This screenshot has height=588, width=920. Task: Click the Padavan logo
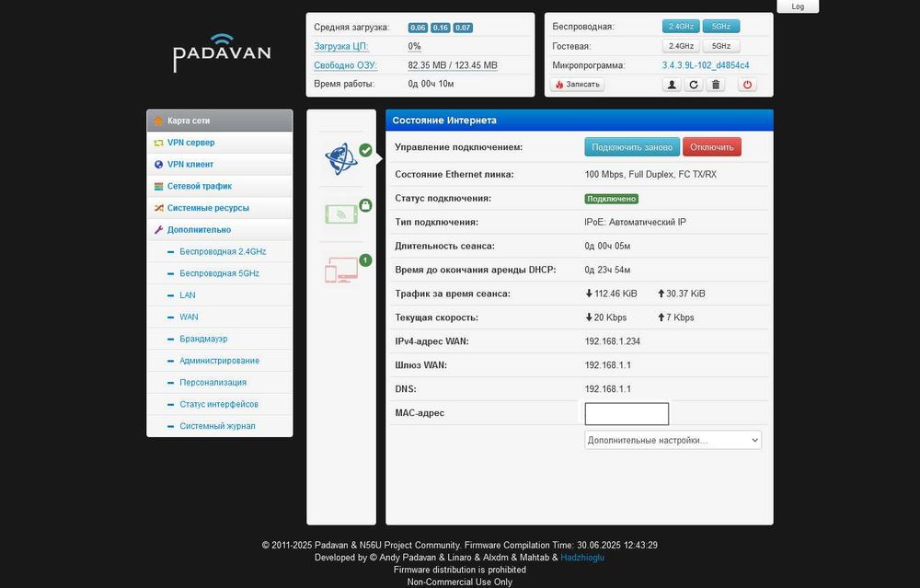(x=222, y=52)
